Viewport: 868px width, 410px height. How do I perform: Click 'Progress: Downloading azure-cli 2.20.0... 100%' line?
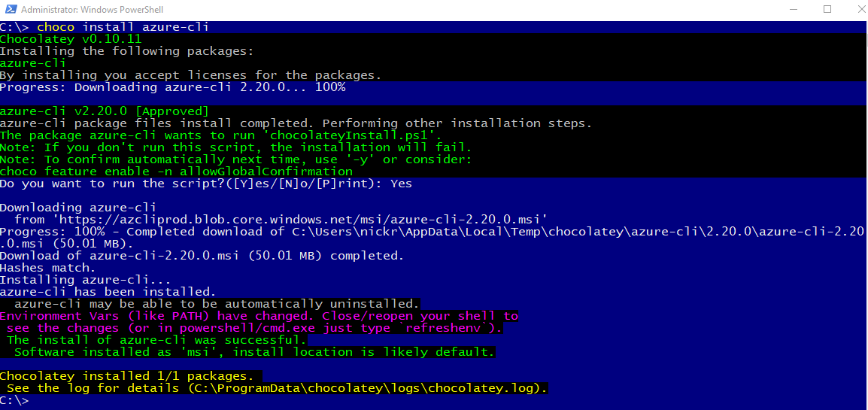point(173,87)
